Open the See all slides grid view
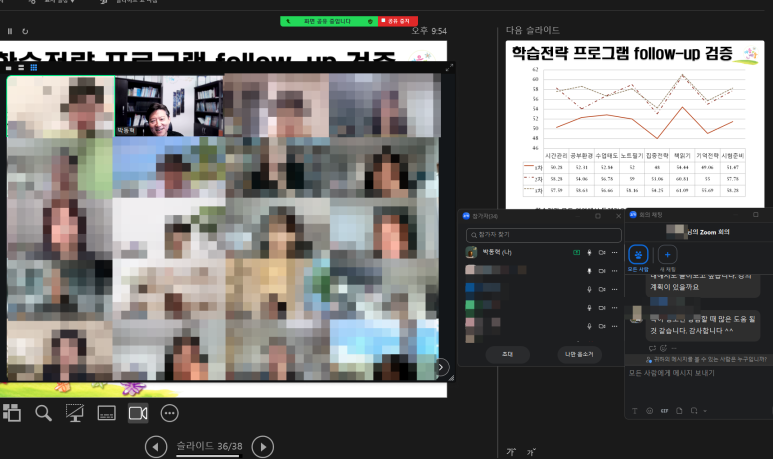The width and height of the screenshot is (773, 459). tap(11, 413)
